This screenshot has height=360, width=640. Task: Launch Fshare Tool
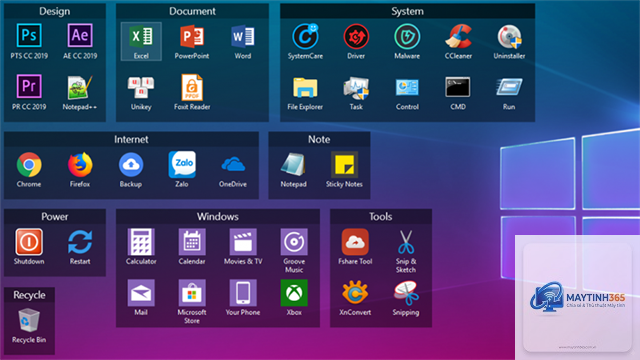355,242
